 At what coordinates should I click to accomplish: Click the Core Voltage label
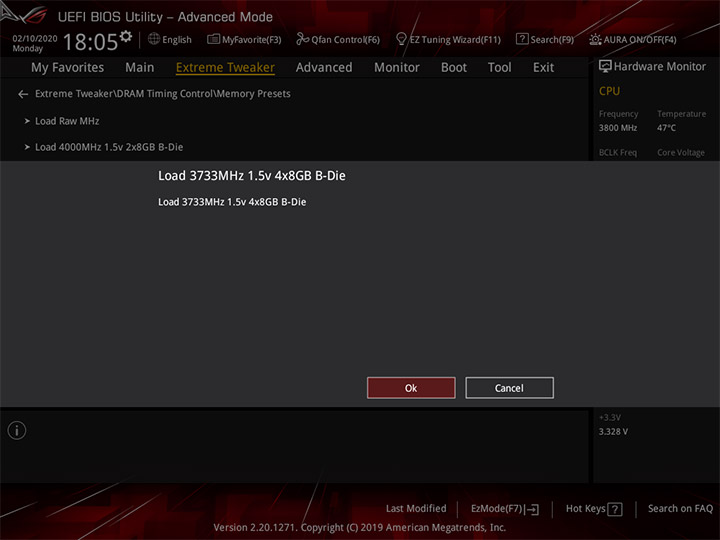(x=681, y=152)
